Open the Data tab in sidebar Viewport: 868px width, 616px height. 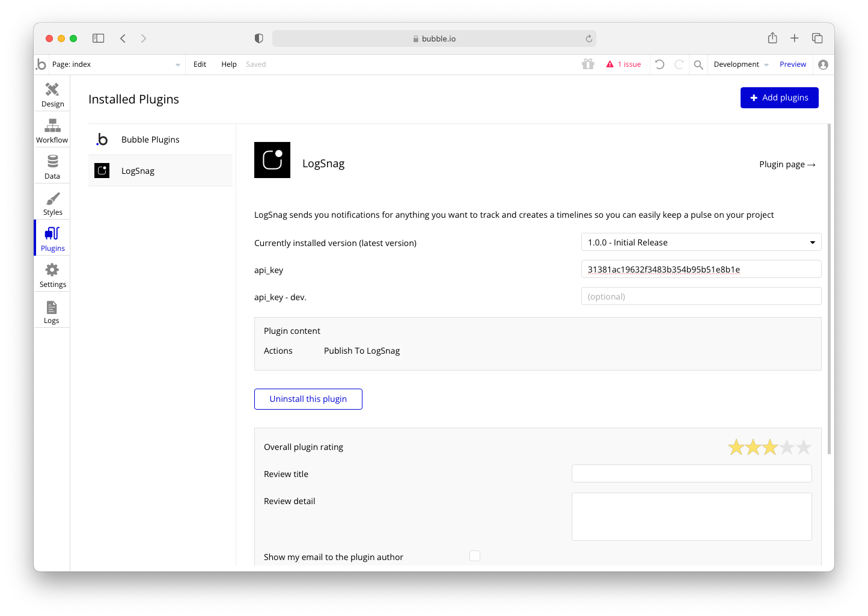point(52,166)
